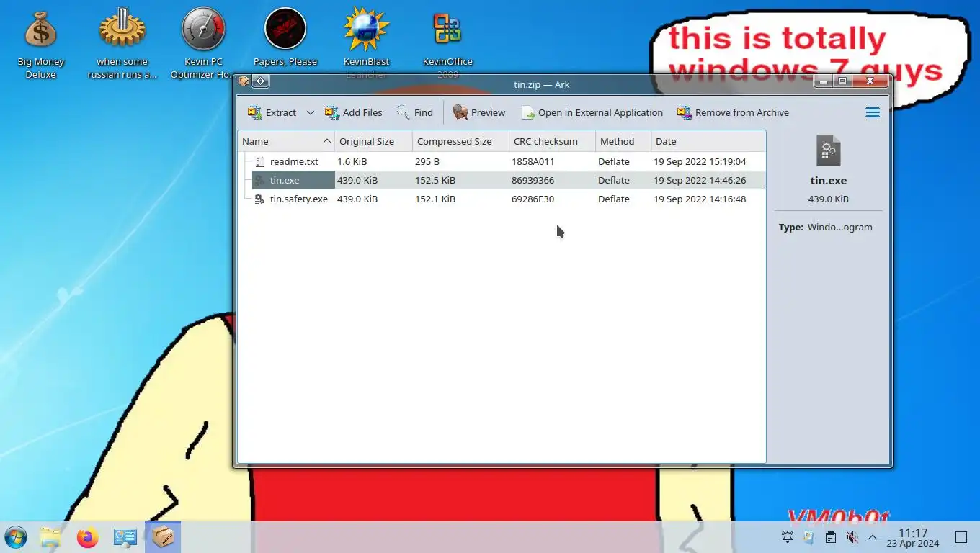This screenshot has height=553, width=980.
Task: Click the Ark package icon in taskbar
Action: (163, 537)
